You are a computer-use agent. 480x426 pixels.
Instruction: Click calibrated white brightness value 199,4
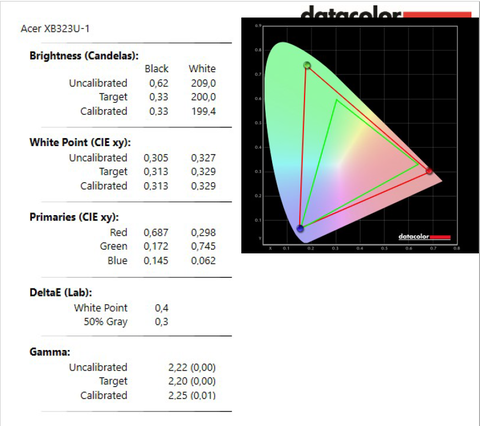203,111
